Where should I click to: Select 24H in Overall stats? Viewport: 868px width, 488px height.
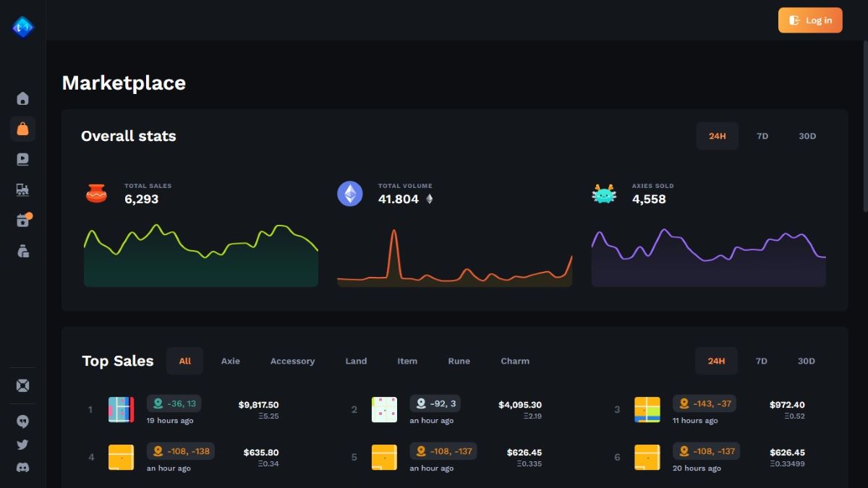[718, 136]
